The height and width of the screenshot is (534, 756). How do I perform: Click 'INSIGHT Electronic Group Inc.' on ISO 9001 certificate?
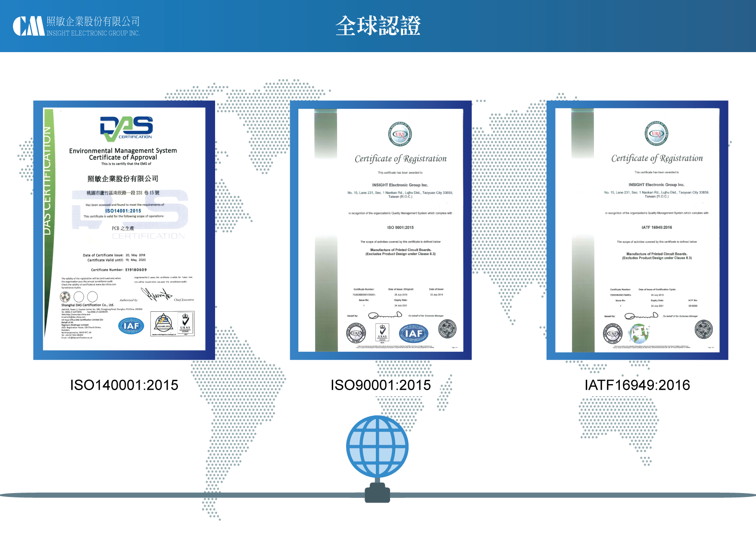(400, 185)
